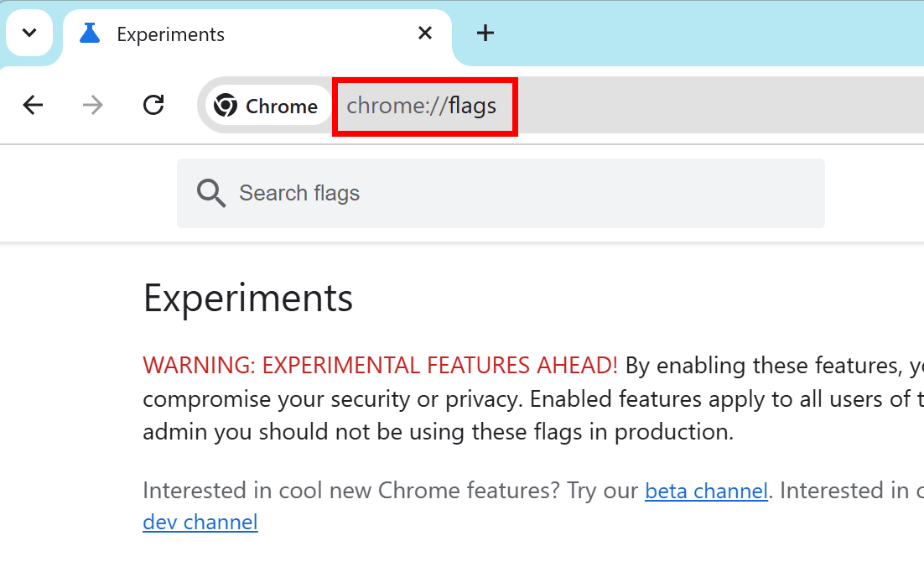This screenshot has width=924, height=567.
Task: Click the blue flask favicon on the tab
Action: click(89, 34)
